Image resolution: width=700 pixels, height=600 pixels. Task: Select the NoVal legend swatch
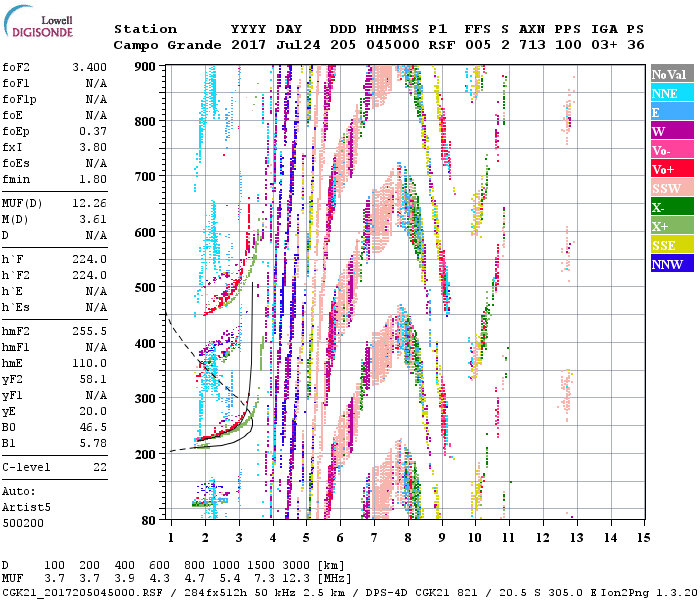click(x=672, y=74)
